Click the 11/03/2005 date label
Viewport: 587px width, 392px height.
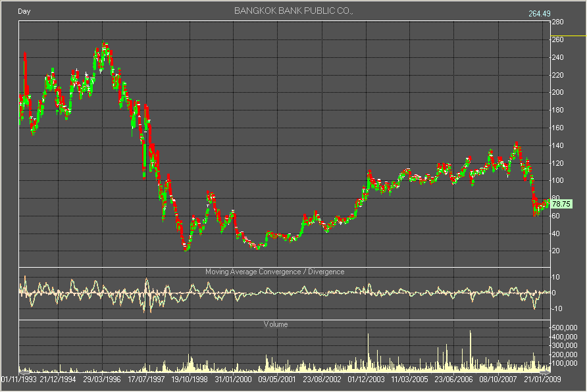click(x=409, y=380)
